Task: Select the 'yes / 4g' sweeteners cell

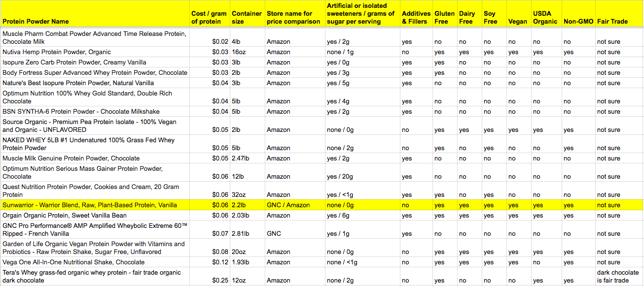Action: 362,97
